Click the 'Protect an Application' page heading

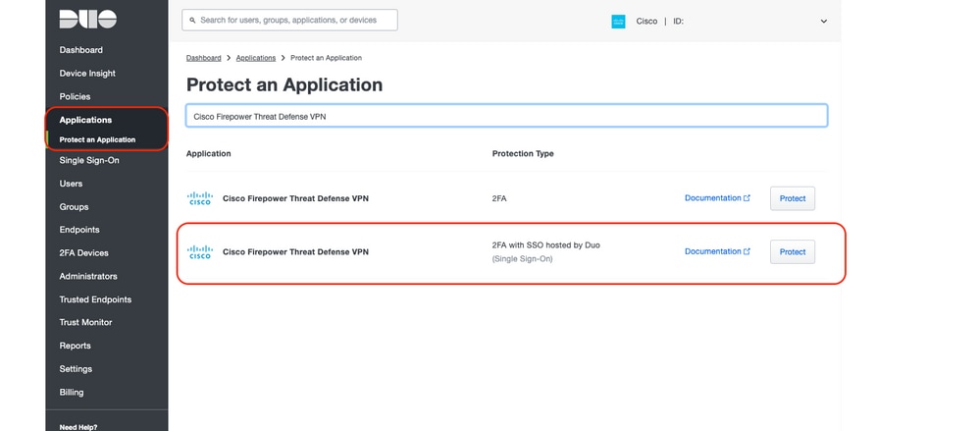point(284,84)
